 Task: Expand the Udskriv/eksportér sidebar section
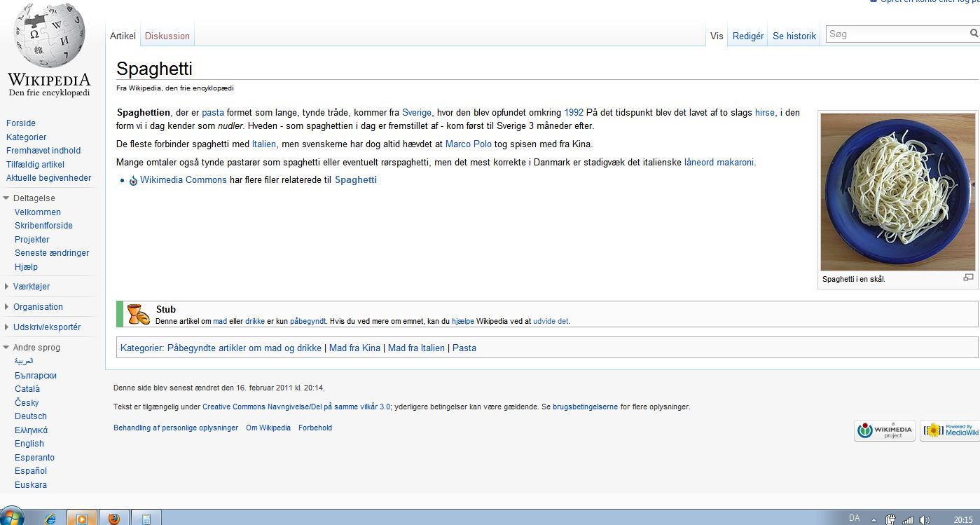coord(6,327)
